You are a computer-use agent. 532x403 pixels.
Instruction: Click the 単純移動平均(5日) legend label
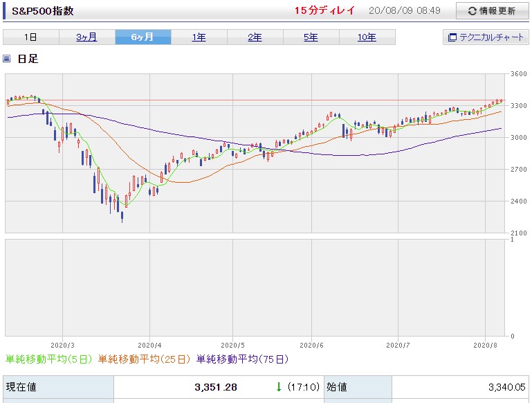click(x=48, y=359)
